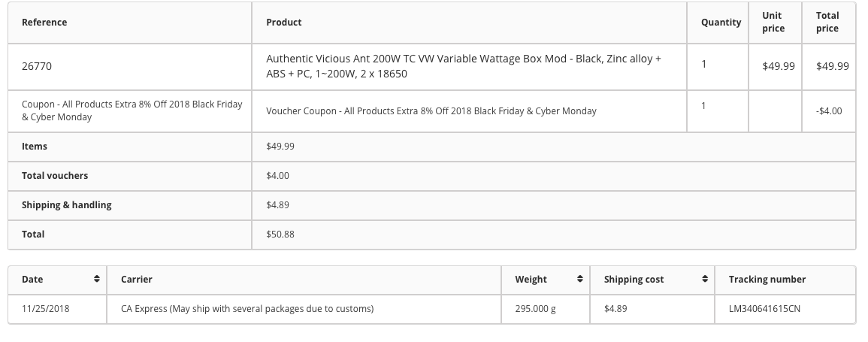868x342 pixels.
Task: Sort by Shipping cost arrows icon
Action: tap(705, 279)
